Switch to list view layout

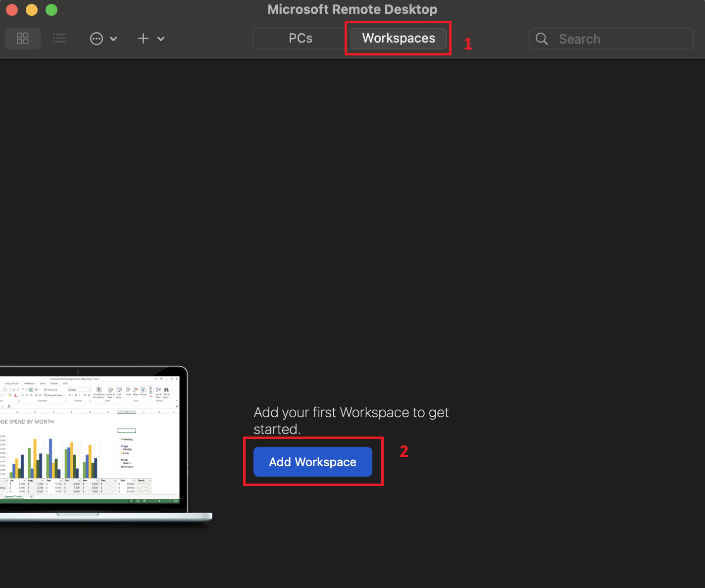pos(59,39)
